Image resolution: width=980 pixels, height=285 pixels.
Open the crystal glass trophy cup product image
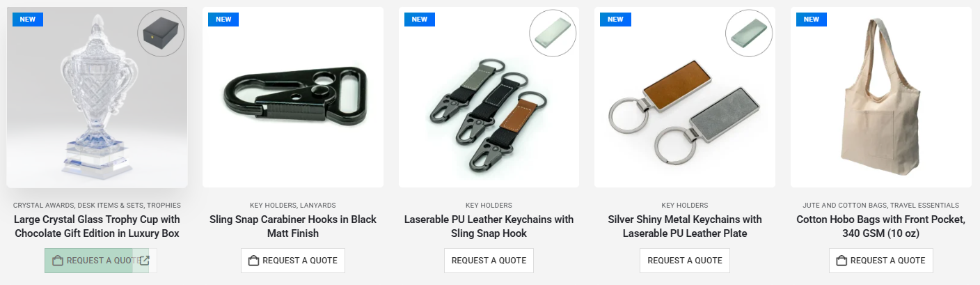click(97, 98)
